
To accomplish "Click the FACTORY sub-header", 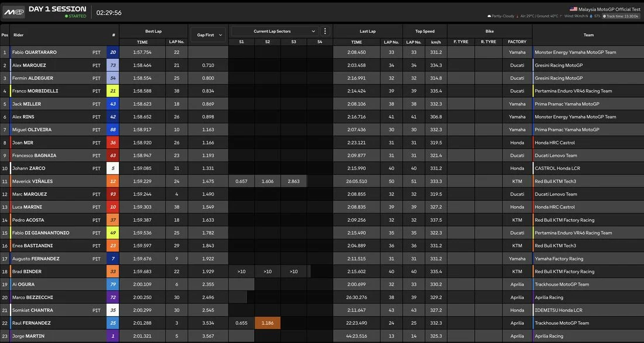I will (x=517, y=42).
